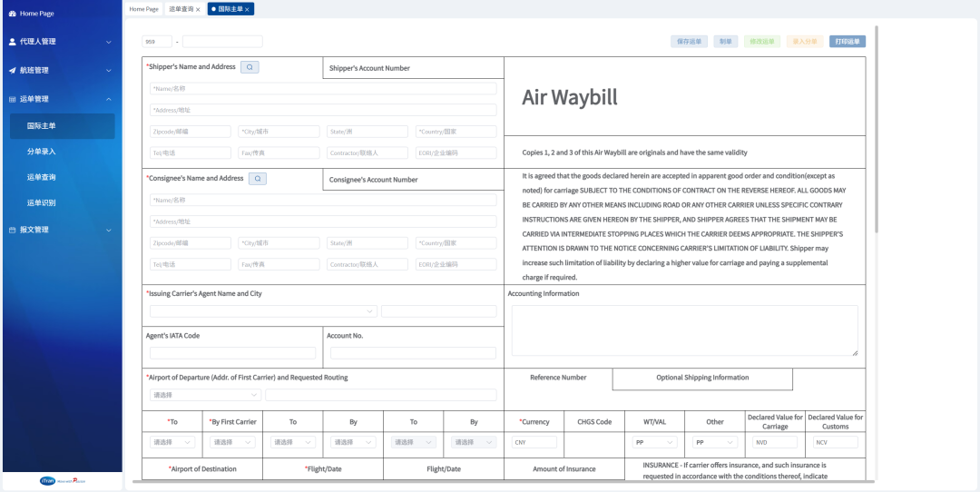The height and width of the screenshot is (492, 980).
Task: Click the 代理人管理 person icon
Action: tap(12, 42)
